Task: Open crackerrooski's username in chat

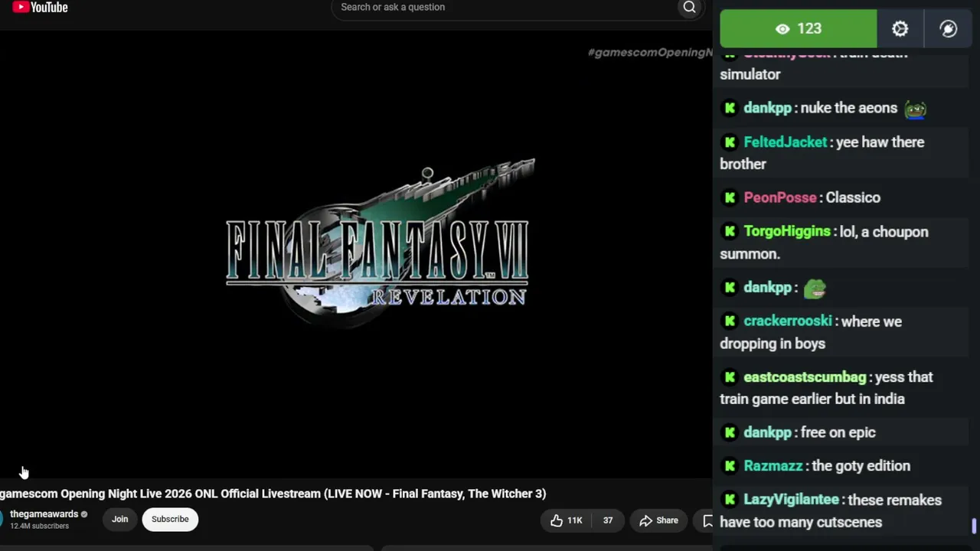Action: coord(787,321)
